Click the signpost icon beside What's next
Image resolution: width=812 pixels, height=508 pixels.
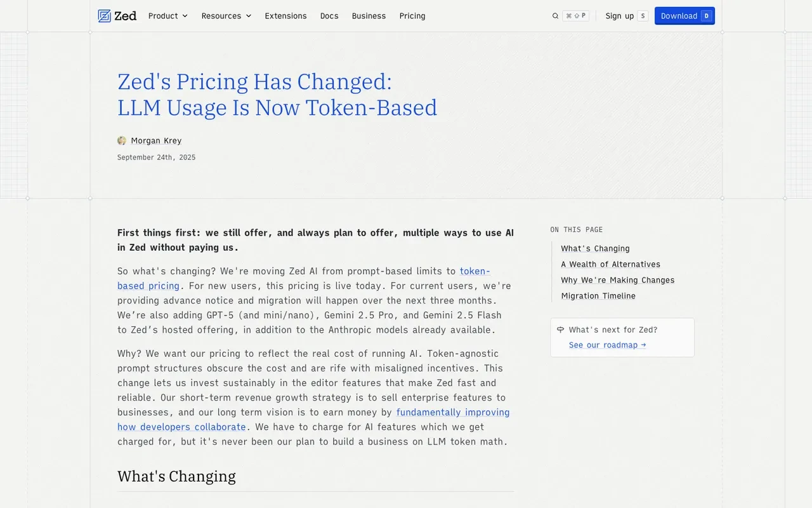pos(560,330)
